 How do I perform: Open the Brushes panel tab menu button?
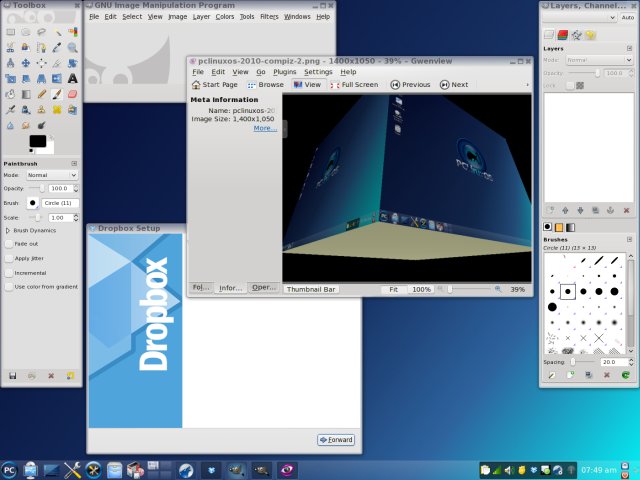(629, 239)
